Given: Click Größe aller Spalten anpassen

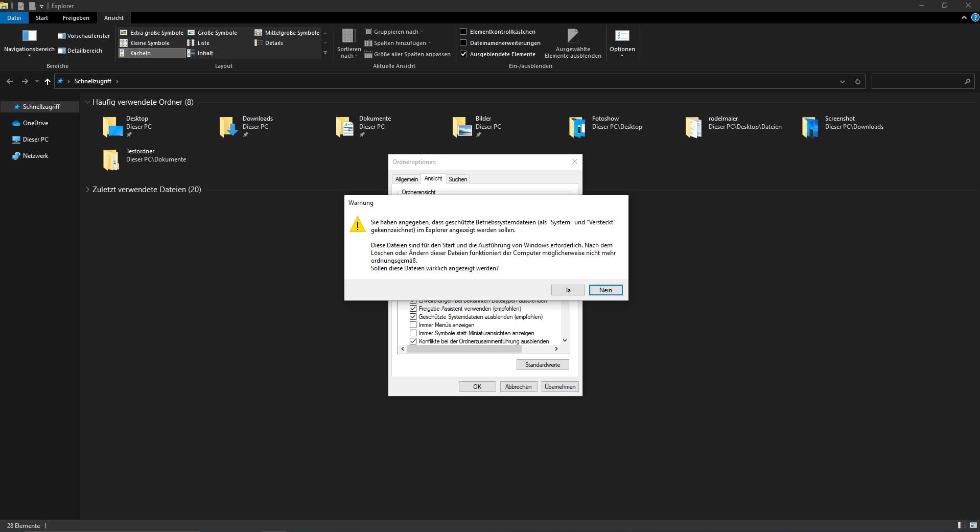Looking at the screenshot, I should pyautogui.click(x=407, y=54).
